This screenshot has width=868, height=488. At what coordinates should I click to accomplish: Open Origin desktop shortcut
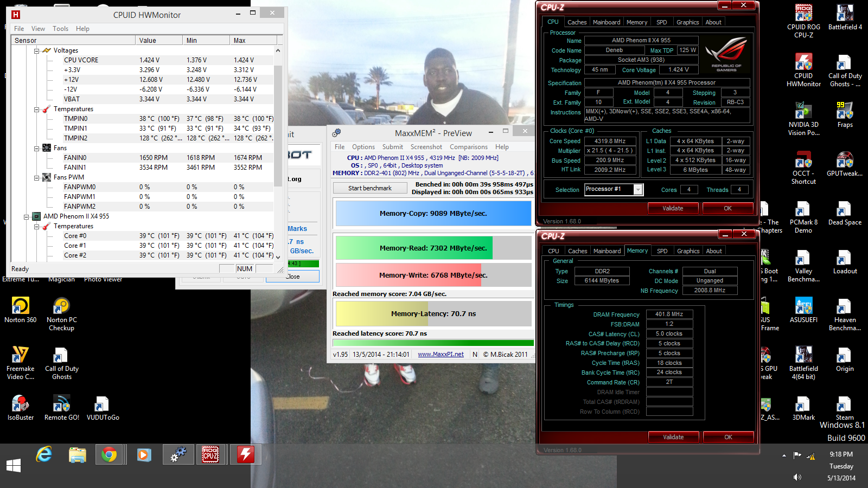pos(845,358)
